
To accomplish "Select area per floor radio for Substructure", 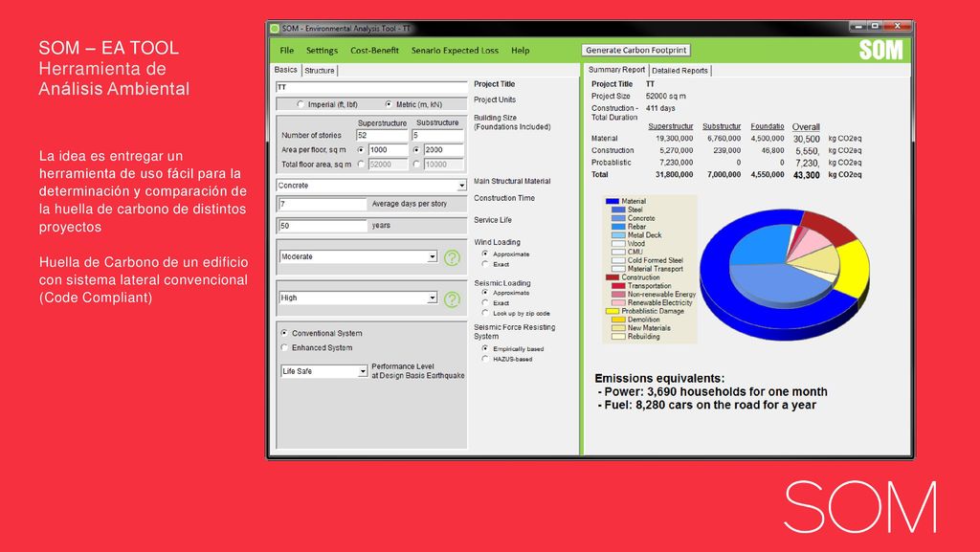I will pos(416,150).
